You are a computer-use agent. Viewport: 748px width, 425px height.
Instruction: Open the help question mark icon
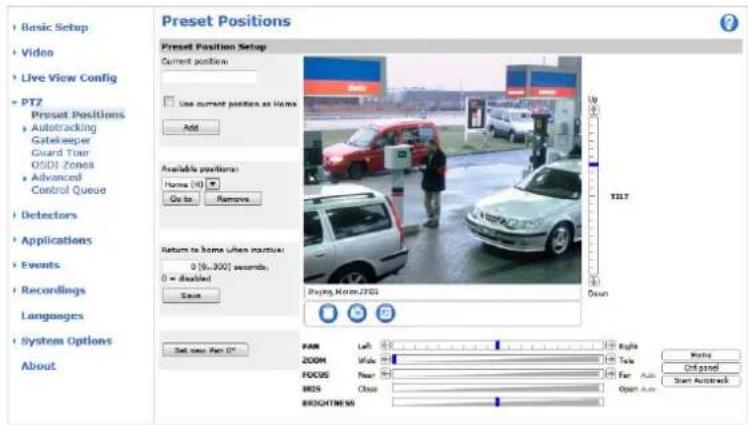(729, 22)
